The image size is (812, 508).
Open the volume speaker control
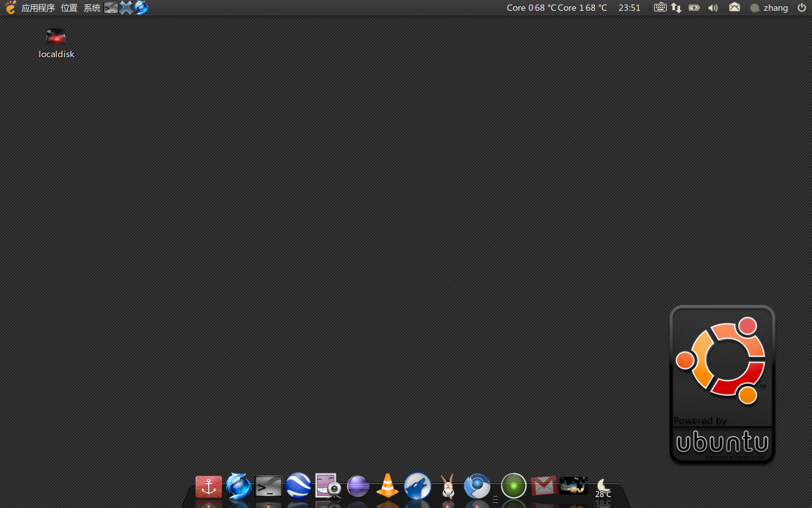713,8
